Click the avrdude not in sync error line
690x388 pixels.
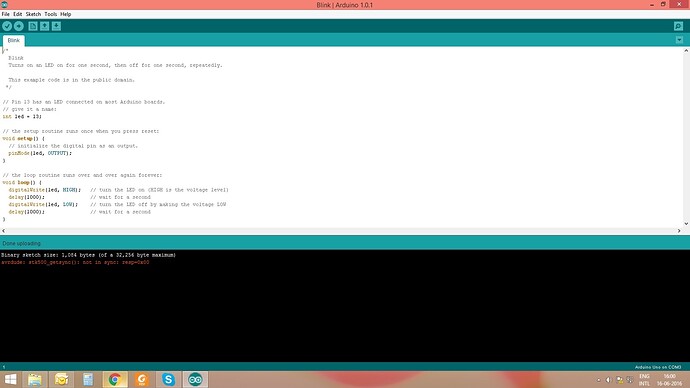pos(75,262)
